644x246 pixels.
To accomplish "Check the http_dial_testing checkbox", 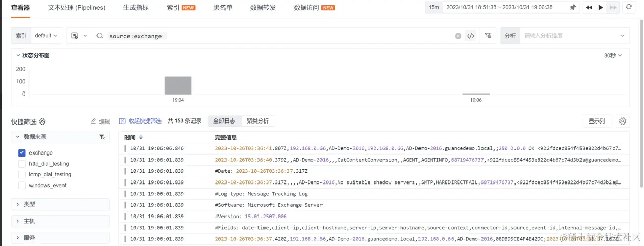I will 22,164.
